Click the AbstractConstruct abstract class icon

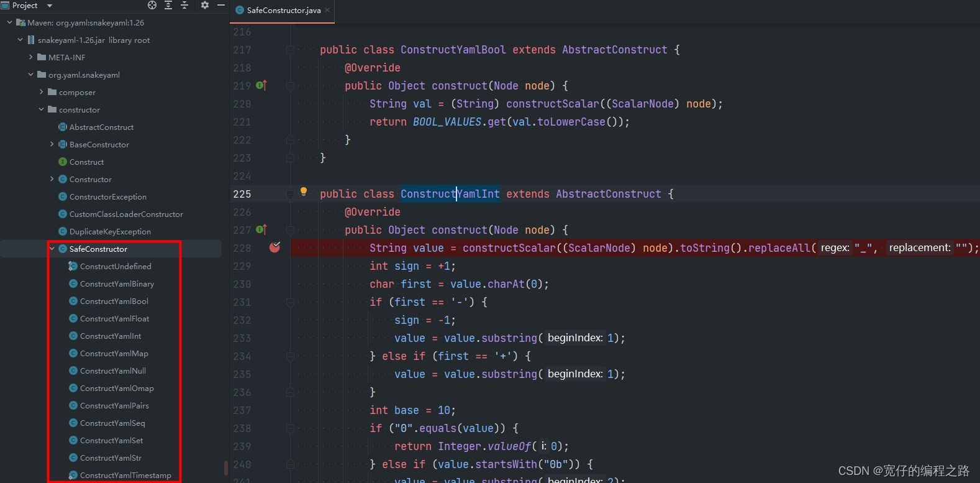(63, 127)
